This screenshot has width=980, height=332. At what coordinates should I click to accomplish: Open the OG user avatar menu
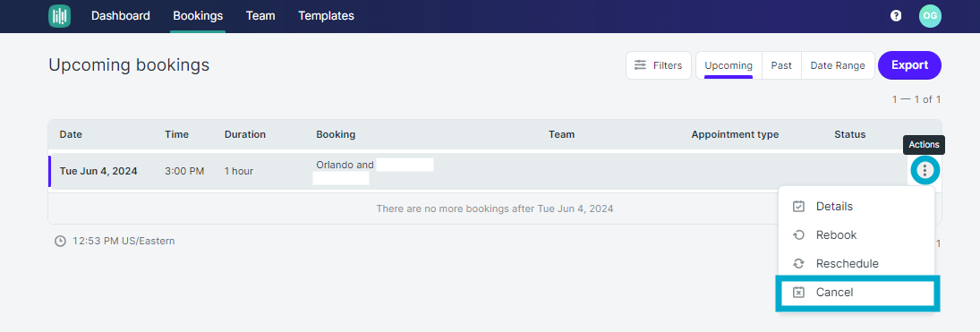pyautogui.click(x=930, y=15)
